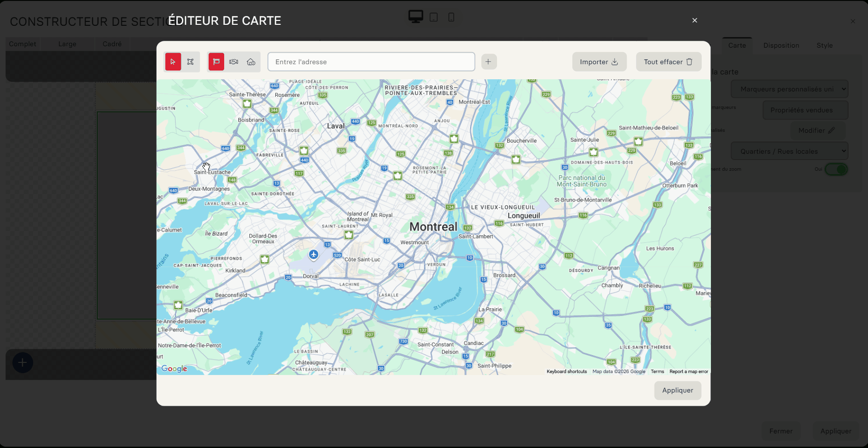Viewport: 868px width, 448px height.
Task: Activate the shape selection tool
Action: (191, 62)
